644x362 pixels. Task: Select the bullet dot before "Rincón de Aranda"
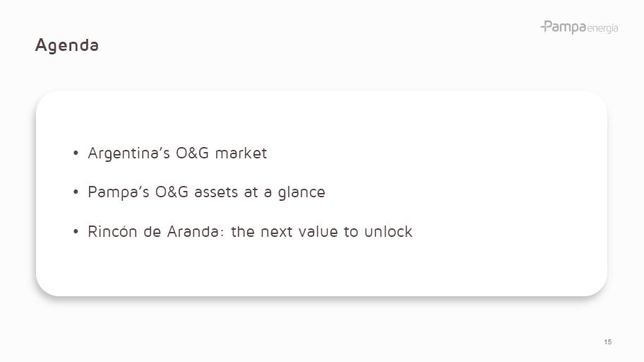(x=76, y=232)
